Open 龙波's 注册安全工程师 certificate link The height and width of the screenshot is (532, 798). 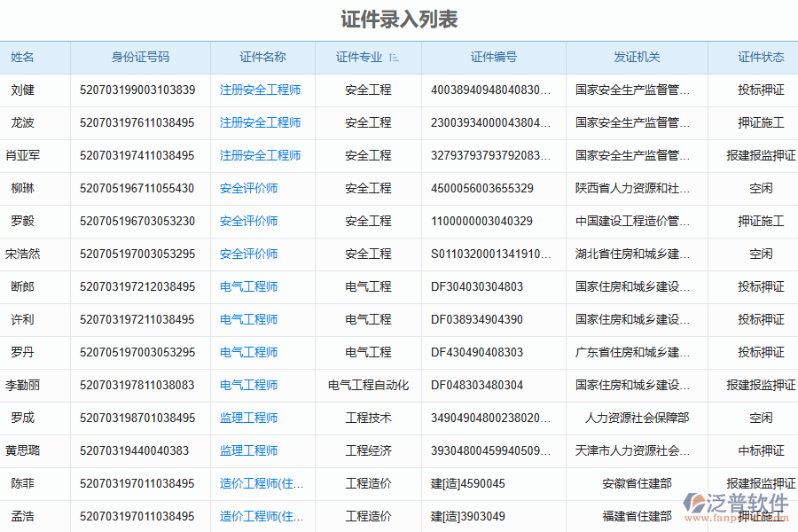click(x=261, y=122)
